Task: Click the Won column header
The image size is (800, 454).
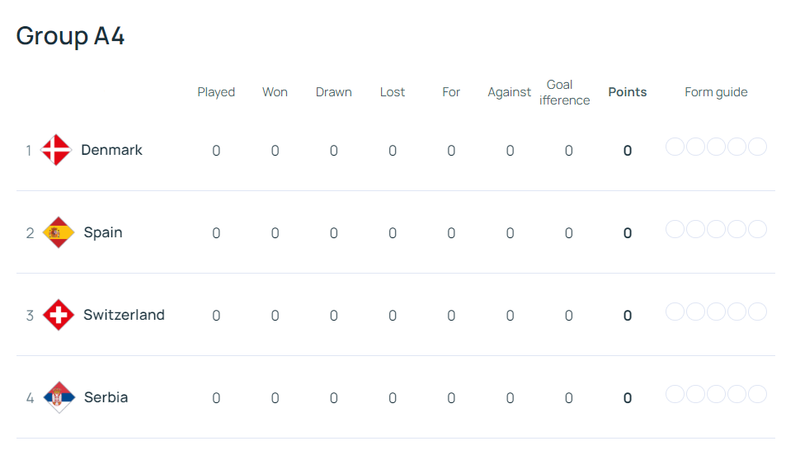Action: pyautogui.click(x=275, y=92)
